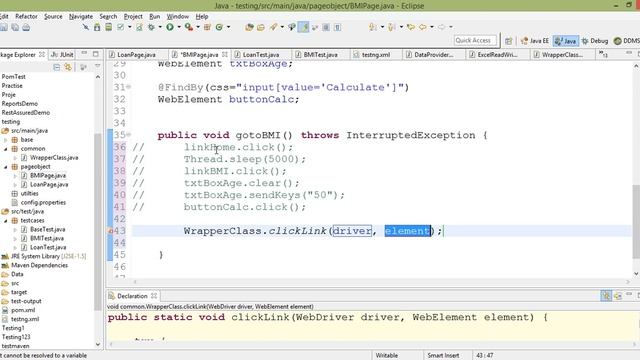Collapse the testcases package node
The height and width of the screenshot is (360, 640).
(6, 221)
